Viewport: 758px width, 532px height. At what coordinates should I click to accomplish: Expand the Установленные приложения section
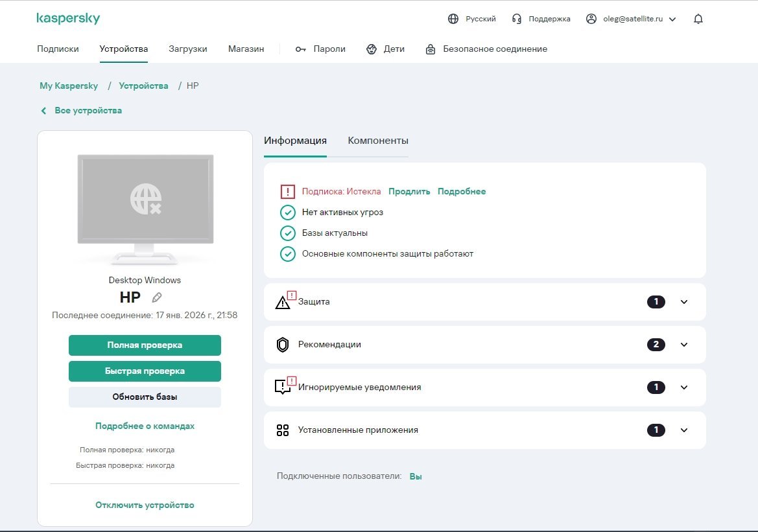[683, 430]
